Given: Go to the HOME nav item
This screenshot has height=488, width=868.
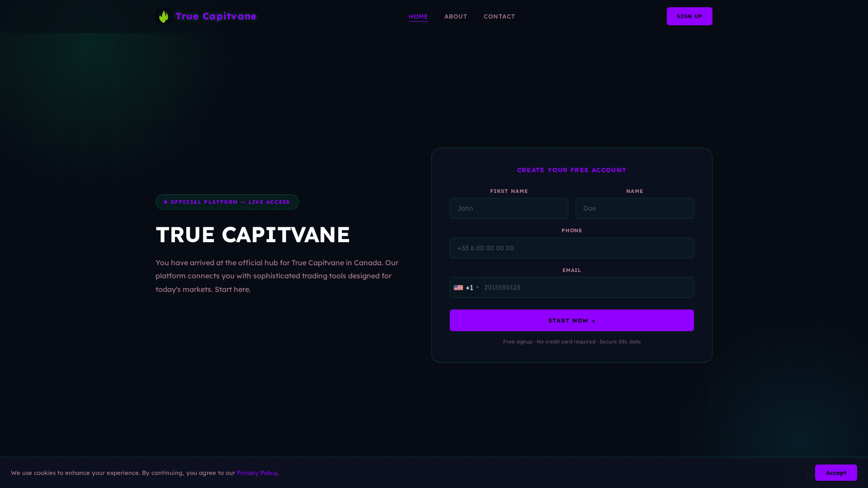Looking at the screenshot, I should pyautogui.click(x=418, y=16).
